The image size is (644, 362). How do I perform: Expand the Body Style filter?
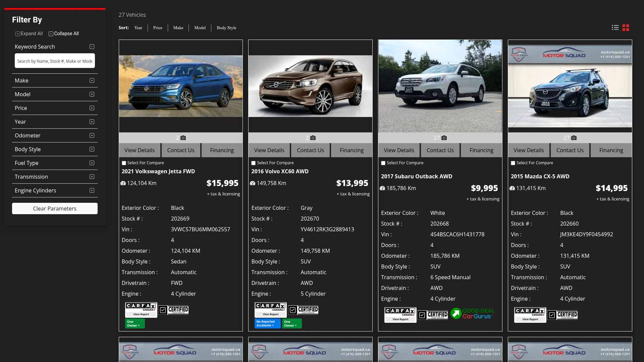point(92,149)
